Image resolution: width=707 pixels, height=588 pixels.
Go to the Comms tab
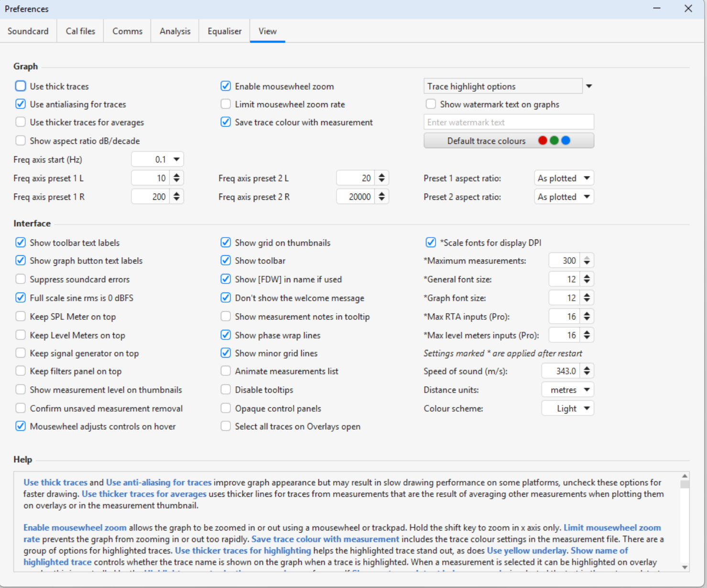coord(127,31)
